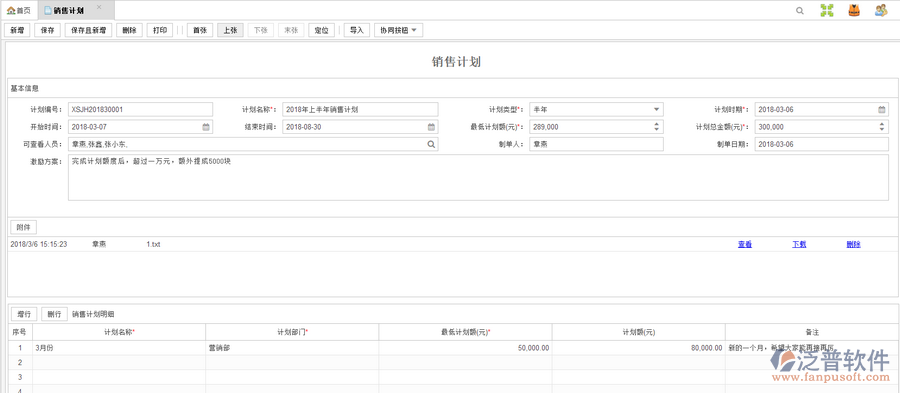Click 计划部门 column header
The image size is (900, 393).
pos(293,332)
